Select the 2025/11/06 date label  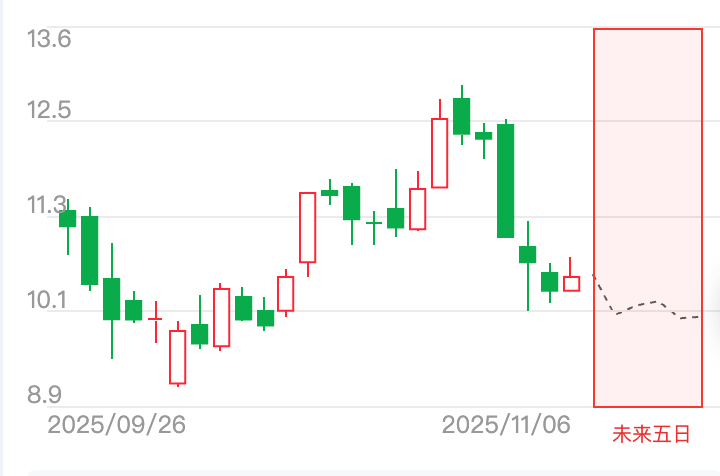point(506,424)
